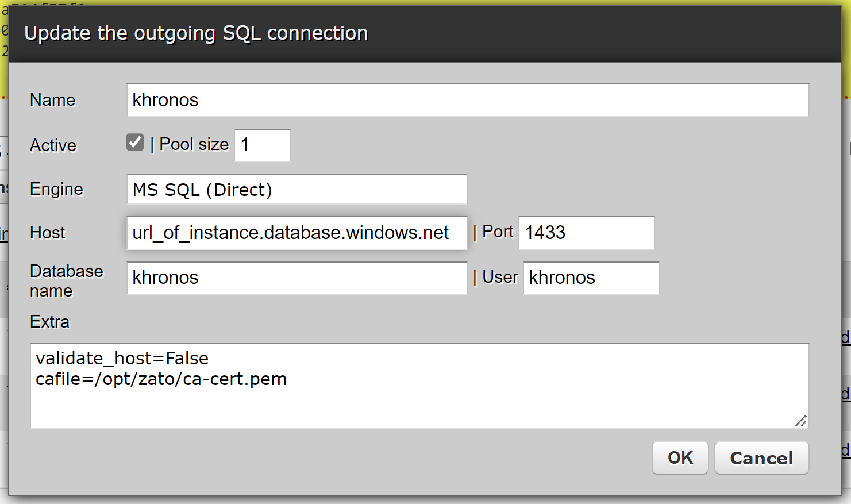Click the 'Host' label
The width and height of the screenshot is (851, 504).
coord(48,233)
